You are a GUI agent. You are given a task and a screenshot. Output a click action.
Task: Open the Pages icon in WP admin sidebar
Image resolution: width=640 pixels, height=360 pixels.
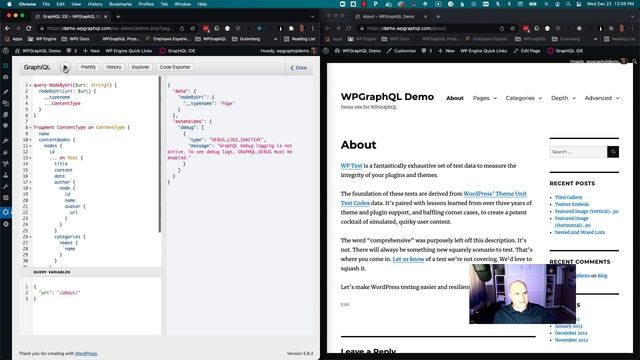click(6, 115)
